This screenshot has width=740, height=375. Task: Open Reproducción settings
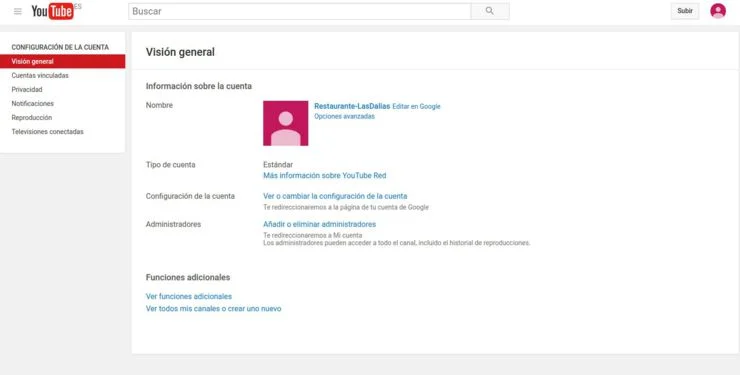32,118
